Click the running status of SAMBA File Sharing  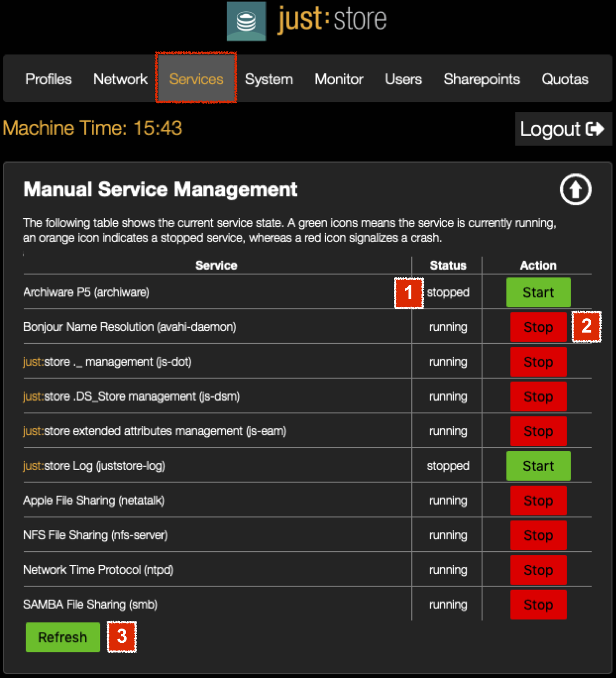point(448,605)
